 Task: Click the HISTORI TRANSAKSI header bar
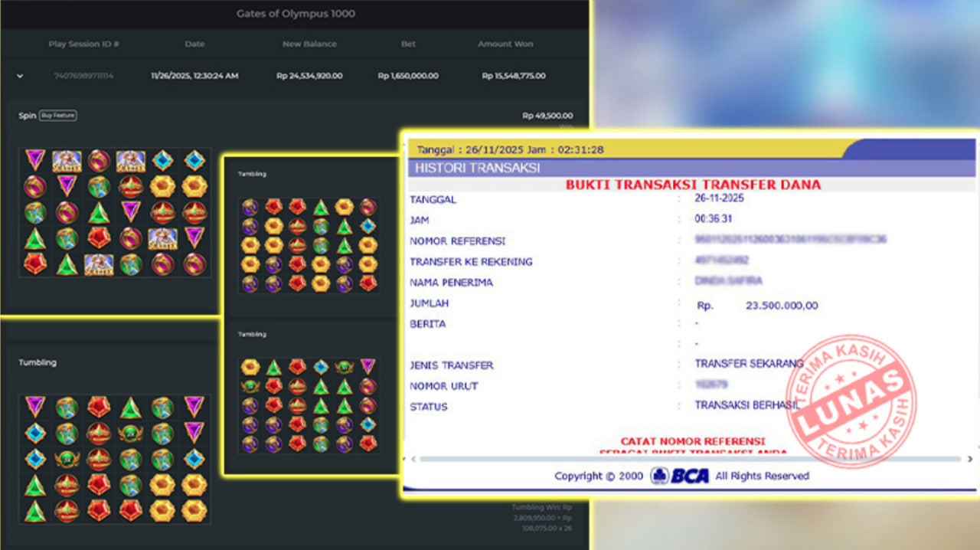689,168
